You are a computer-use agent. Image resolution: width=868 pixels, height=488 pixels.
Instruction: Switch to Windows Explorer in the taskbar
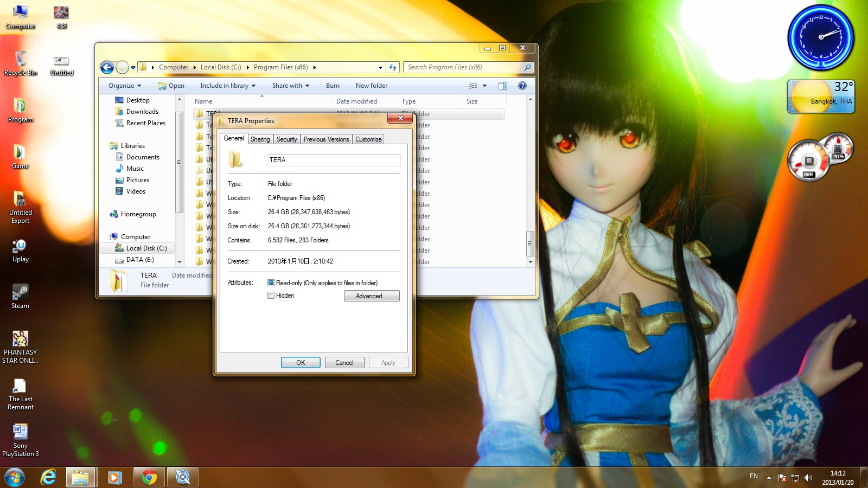click(80, 477)
